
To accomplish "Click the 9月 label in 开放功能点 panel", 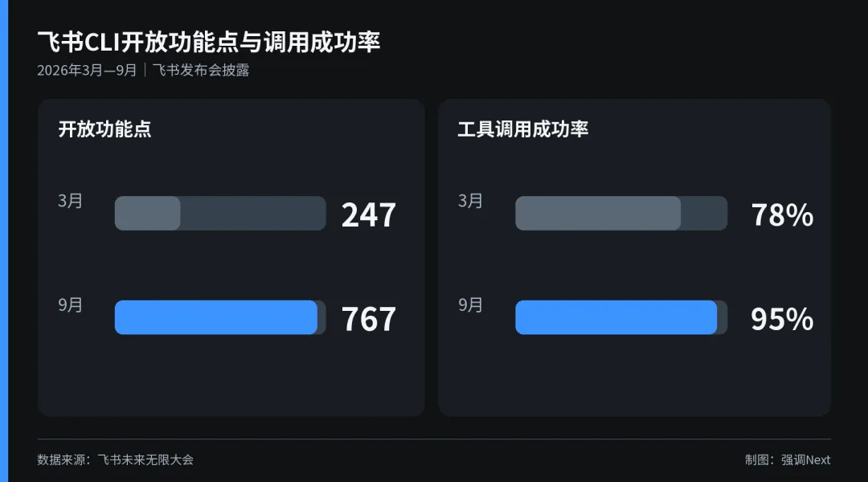I will click(x=70, y=304).
